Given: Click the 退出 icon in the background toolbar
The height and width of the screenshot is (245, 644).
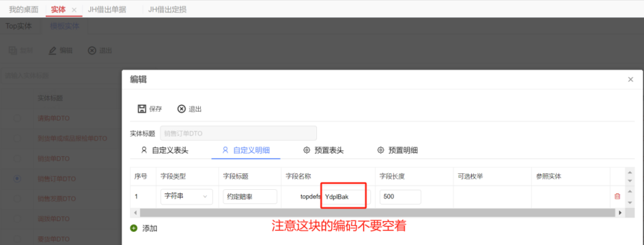Looking at the screenshot, I should pos(92,50).
